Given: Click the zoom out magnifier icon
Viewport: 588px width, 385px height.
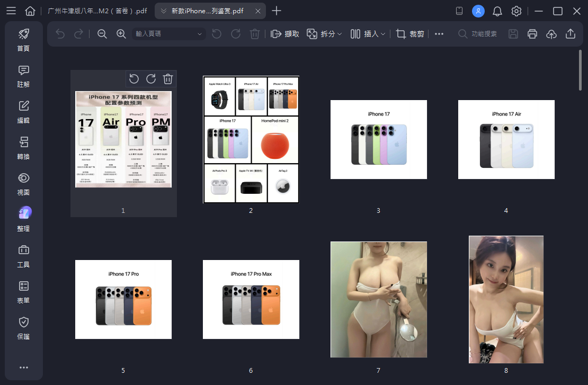Looking at the screenshot, I should coord(102,34).
